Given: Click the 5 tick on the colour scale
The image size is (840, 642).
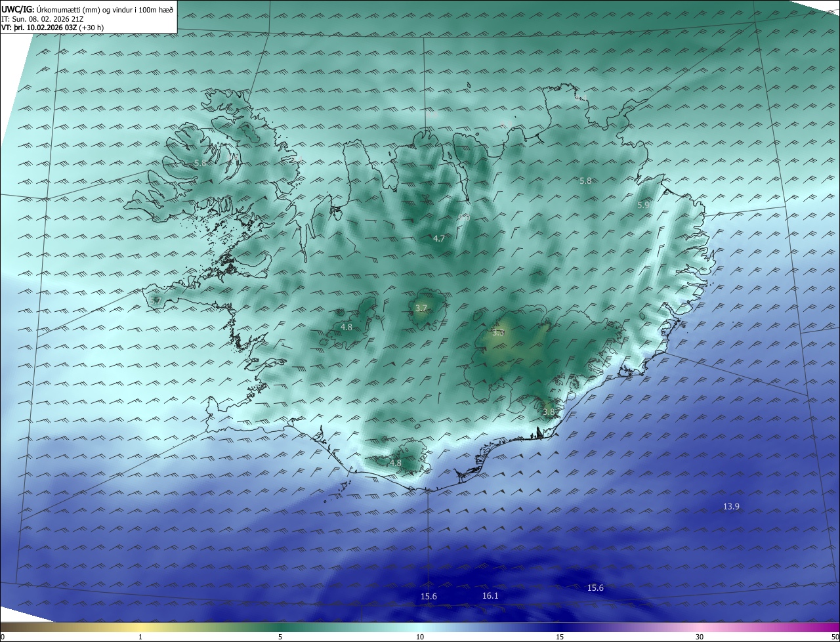Looking at the screenshot, I should 280,637.
